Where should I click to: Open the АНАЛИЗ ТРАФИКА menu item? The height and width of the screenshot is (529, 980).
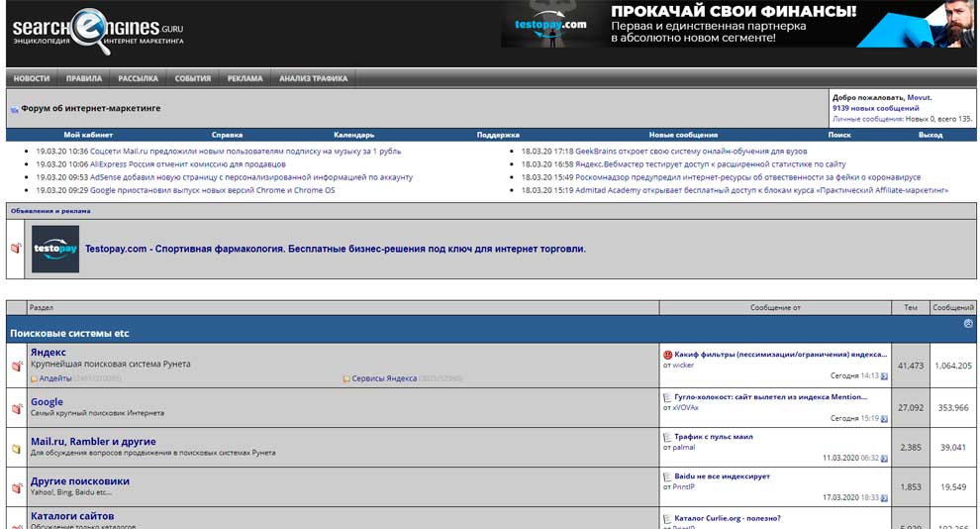(x=313, y=78)
